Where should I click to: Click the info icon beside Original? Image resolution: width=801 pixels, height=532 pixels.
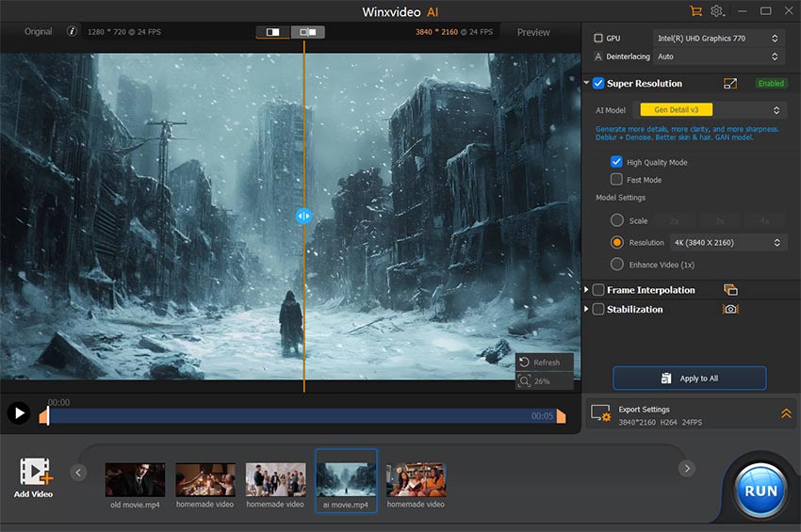click(72, 32)
